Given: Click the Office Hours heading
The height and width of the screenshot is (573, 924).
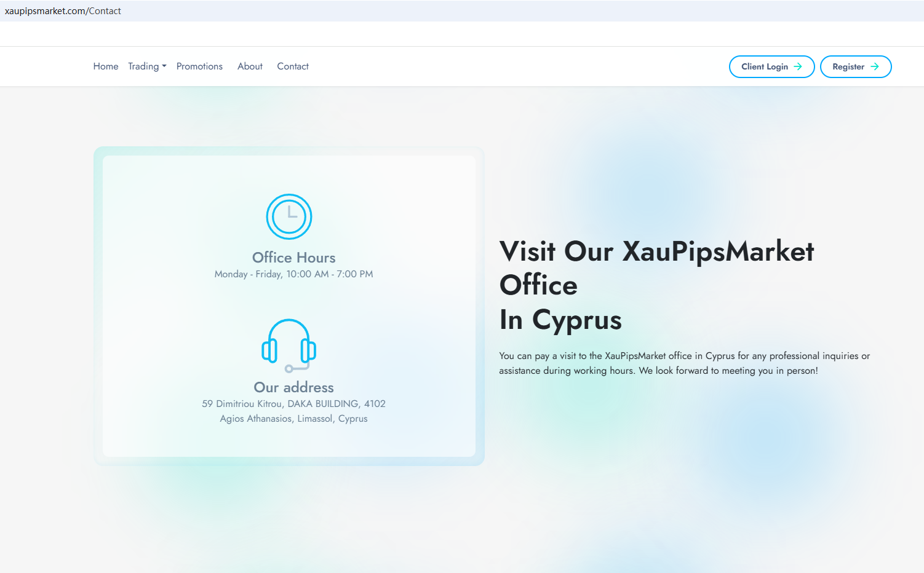Looking at the screenshot, I should point(293,258).
